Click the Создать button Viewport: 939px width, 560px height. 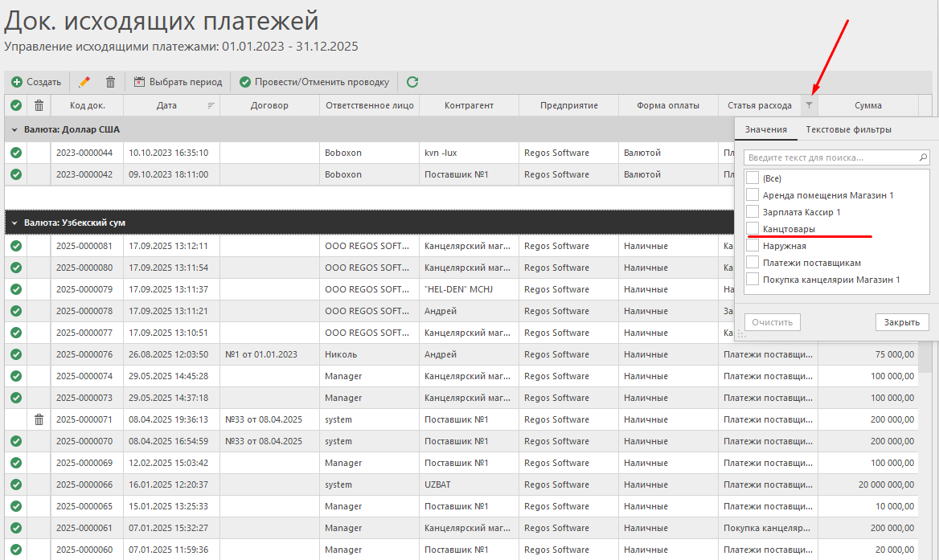(36, 82)
